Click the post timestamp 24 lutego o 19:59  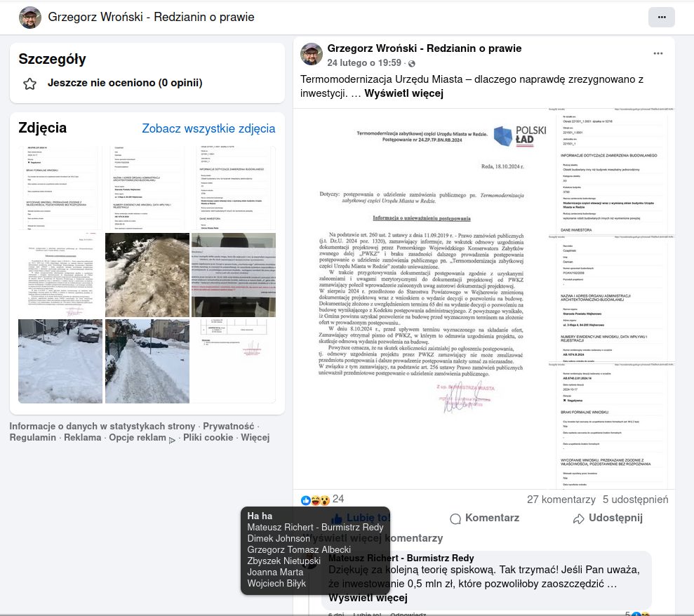point(364,63)
